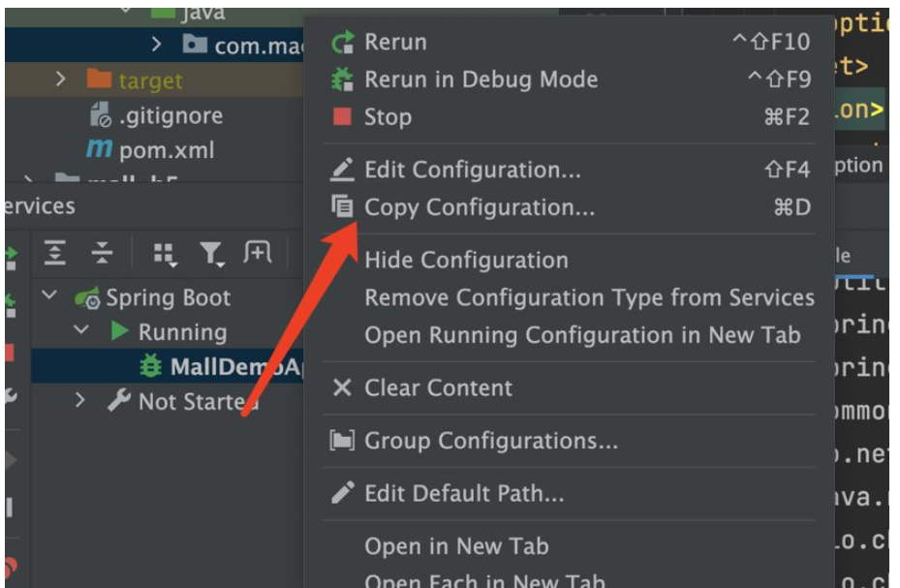Select Copy Configuration... menu entry
This screenshot has width=900, height=588.
coord(479,207)
